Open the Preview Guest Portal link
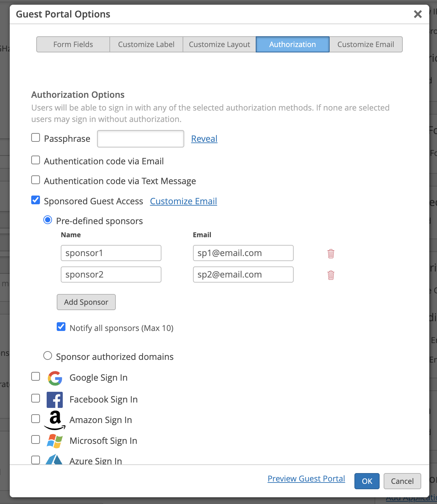The image size is (437, 504). [x=306, y=479]
